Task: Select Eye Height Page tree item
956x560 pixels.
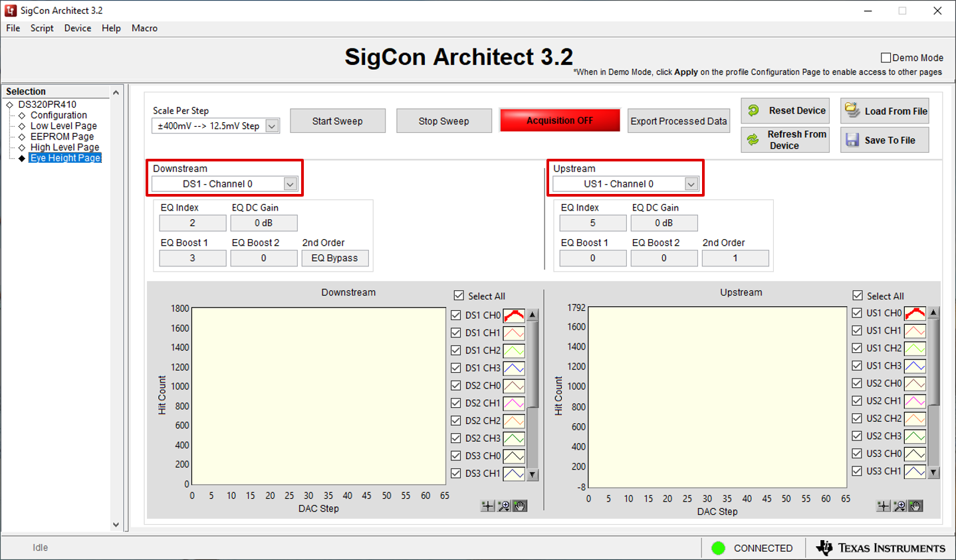Action: coord(65,157)
